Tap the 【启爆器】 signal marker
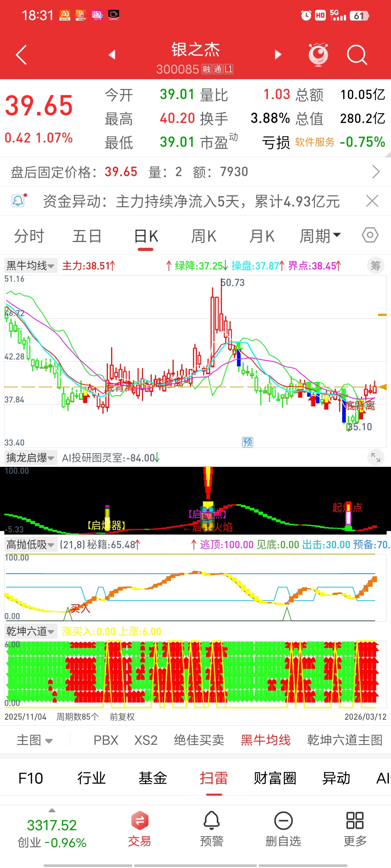 (106, 525)
